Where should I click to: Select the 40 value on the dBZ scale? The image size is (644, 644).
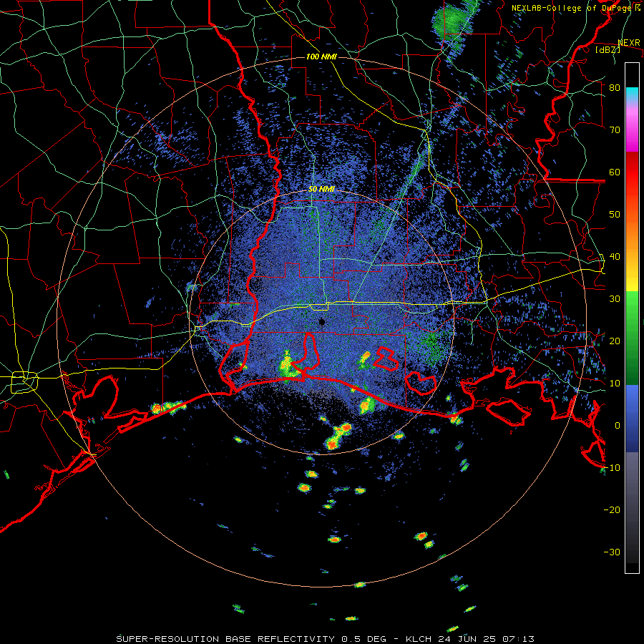click(615, 257)
